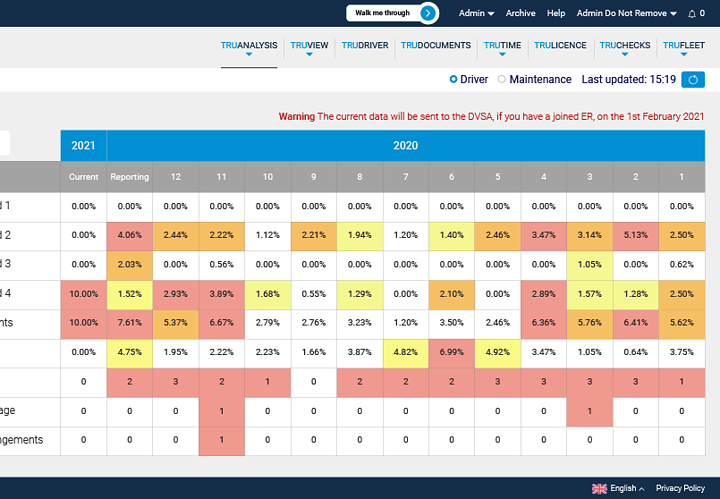The width and height of the screenshot is (720, 499).
Task: Open the Help link
Action: [x=556, y=13]
